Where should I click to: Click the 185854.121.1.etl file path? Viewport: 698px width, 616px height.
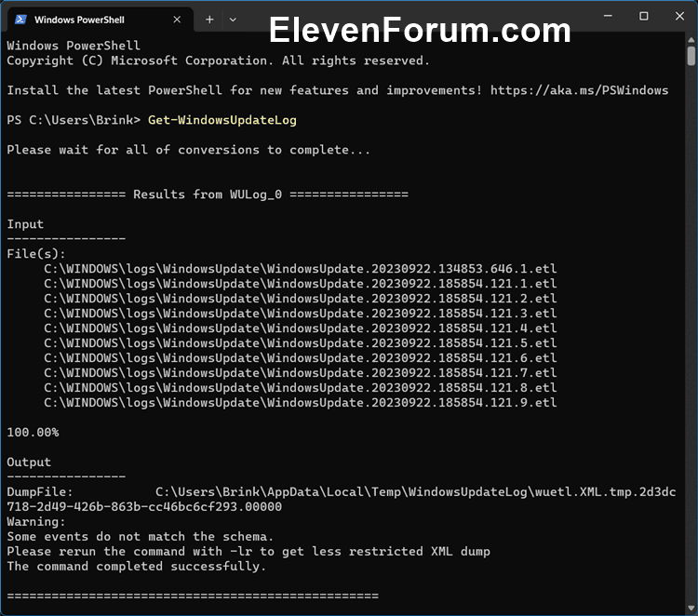click(x=300, y=284)
